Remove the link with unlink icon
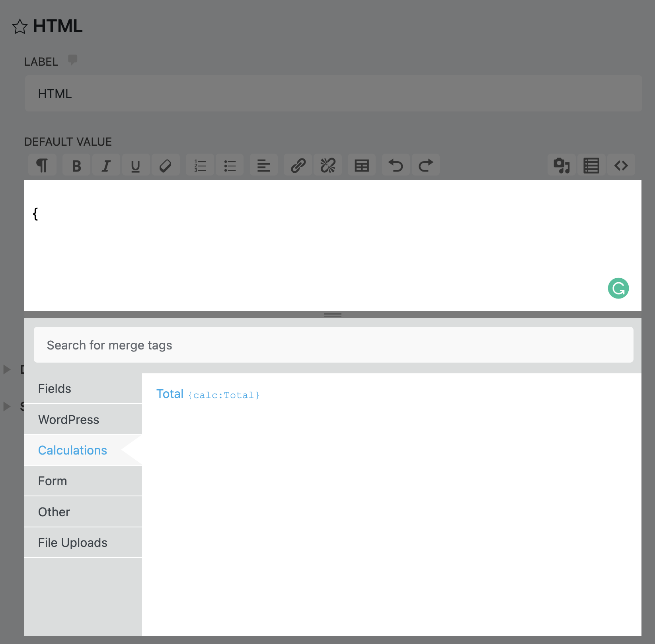 click(x=327, y=165)
